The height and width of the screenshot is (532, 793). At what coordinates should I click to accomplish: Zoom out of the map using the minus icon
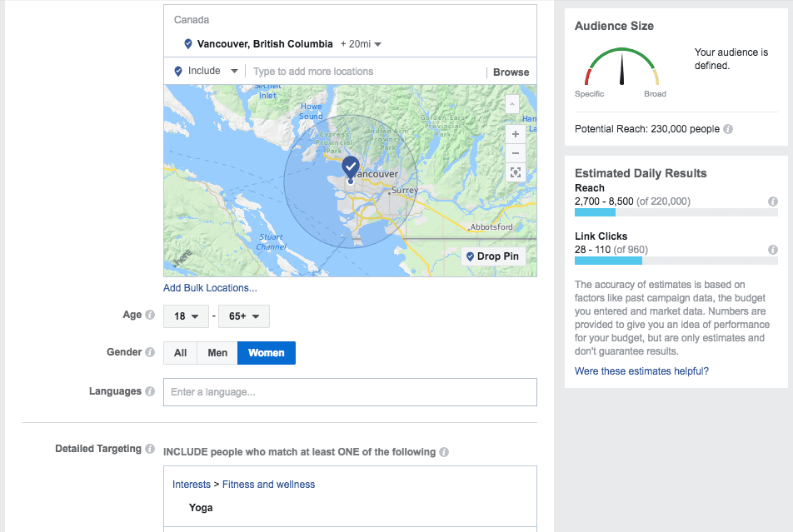click(x=515, y=153)
